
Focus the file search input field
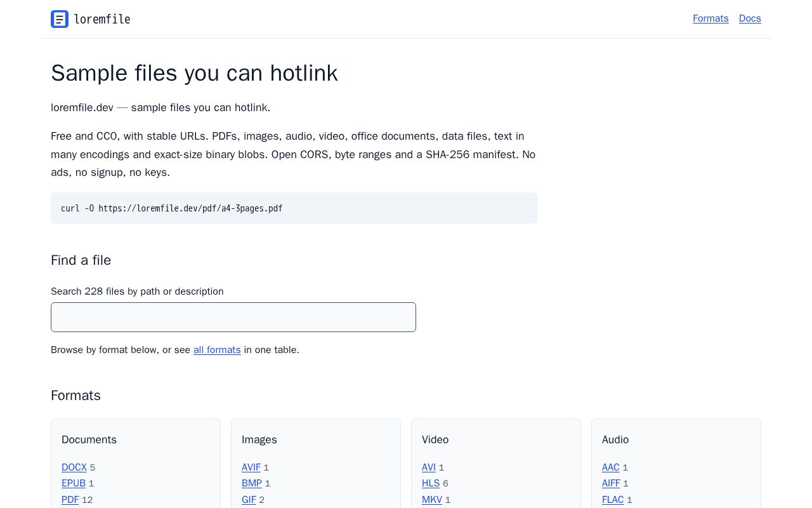point(233,317)
